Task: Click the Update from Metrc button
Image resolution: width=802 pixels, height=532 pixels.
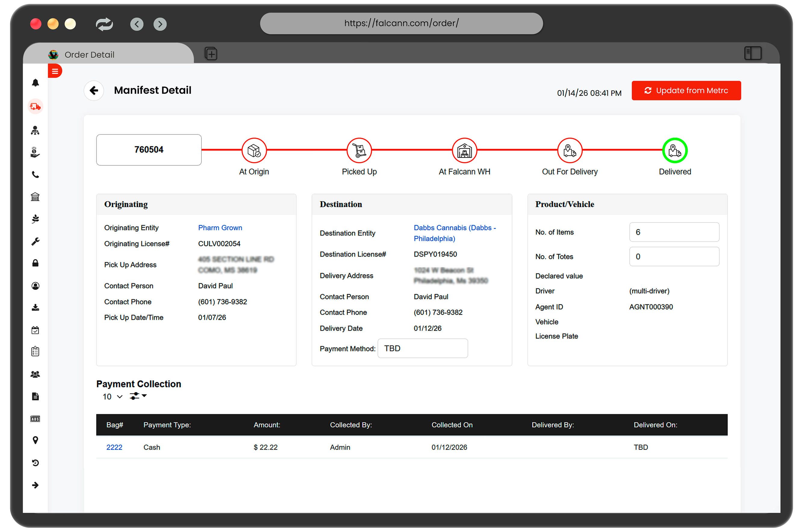Action: pos(686,91)
